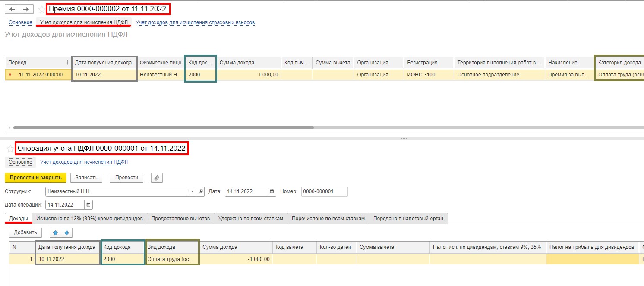Image resolution: width=644 pixels, height=286 pixels.
Task: Select the 1 000,00 income amount cell
Action: tap(249, 75)
